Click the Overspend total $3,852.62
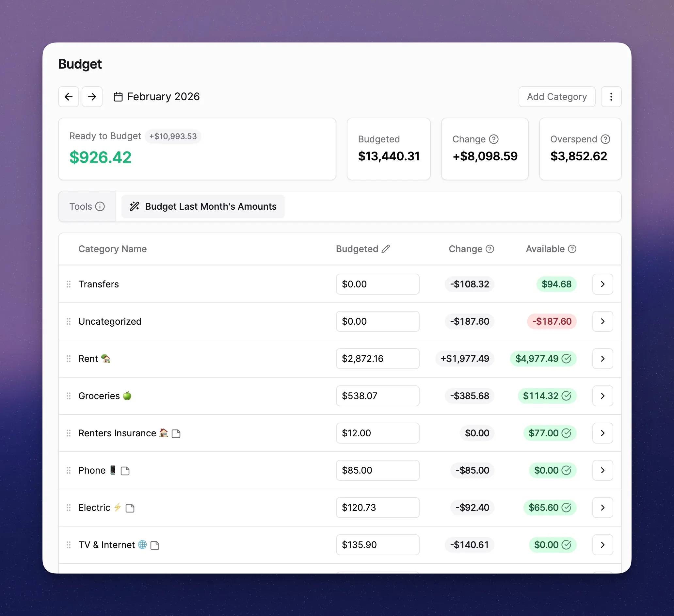This screenshot has width=674, height=616. pos(578,156)
